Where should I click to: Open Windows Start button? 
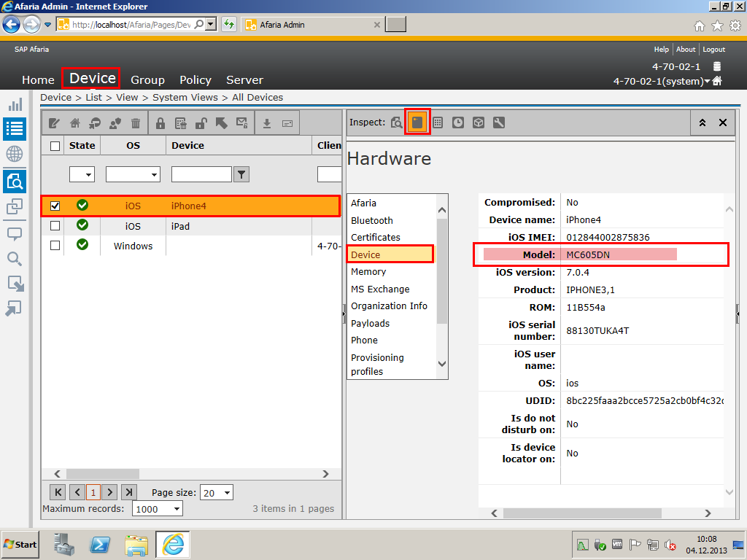[x=20, y=544]
